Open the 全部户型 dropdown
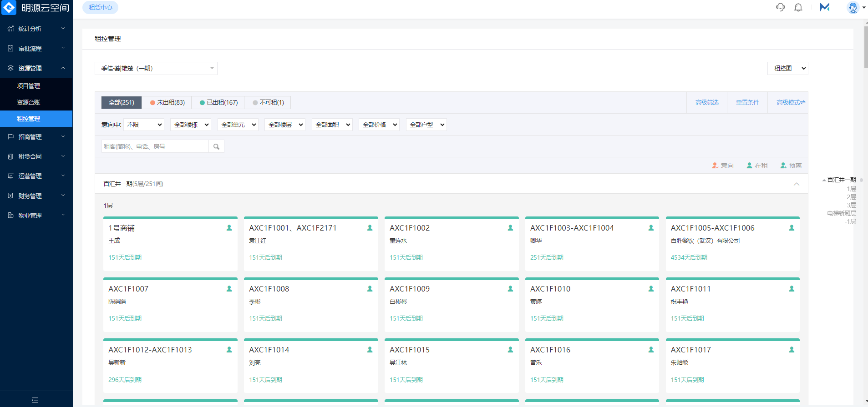 click(x=426, y=125)
